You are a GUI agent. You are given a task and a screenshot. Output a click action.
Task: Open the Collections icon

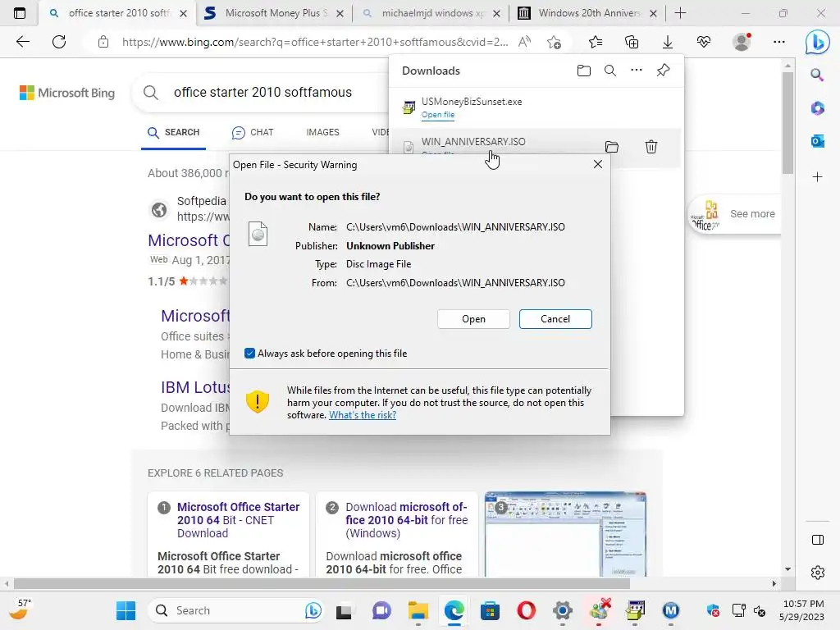pyautogui.click(x=632, y=42)
